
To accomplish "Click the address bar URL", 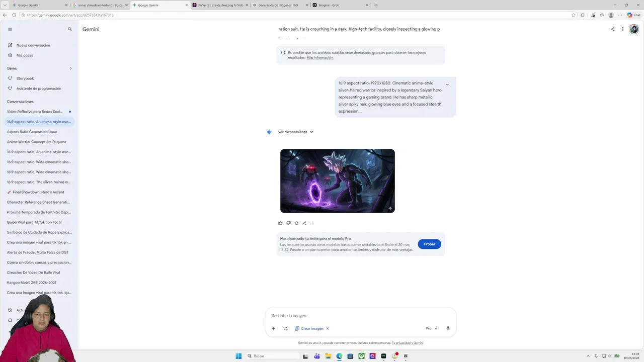I will coord(70,15).
